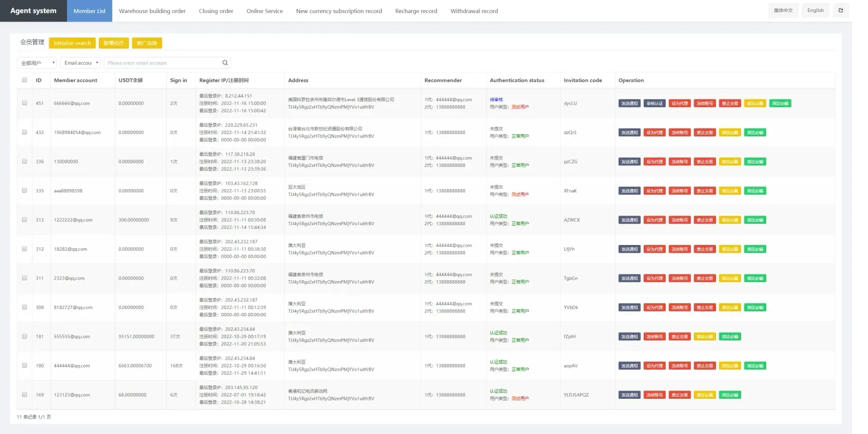868x434 pixels.
Task: Click 禁止交易 for 2323@qq.com row
Action: point(705,278)
